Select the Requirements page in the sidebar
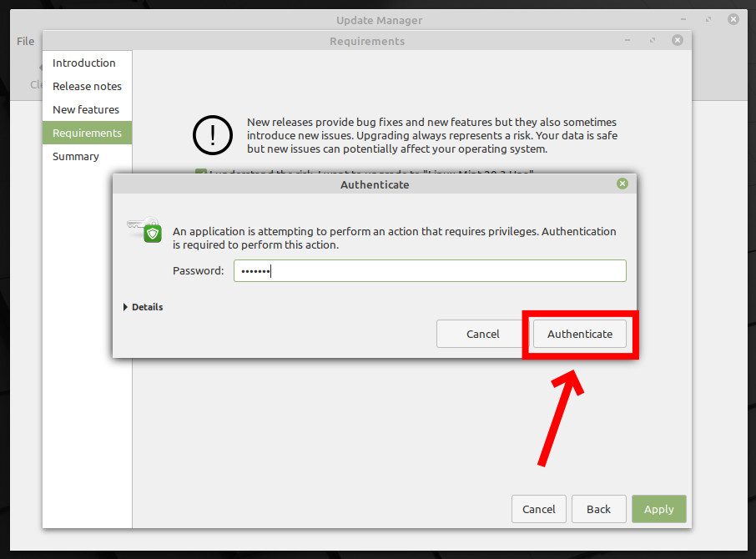The height and width of the screenshot is (559, 756). pyautogui.click(x=87, y=133)
